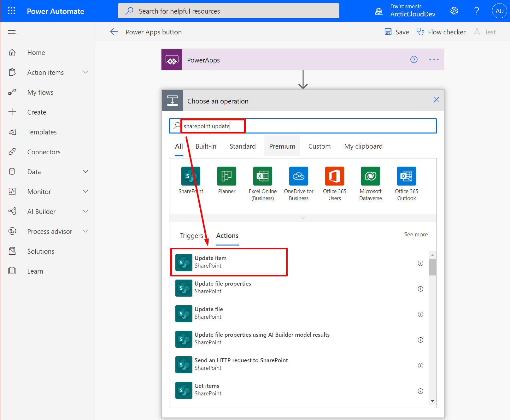510x420 pixels.
Task: Click the actions list scrollbar up arrow
Action: tap(432, 255)
